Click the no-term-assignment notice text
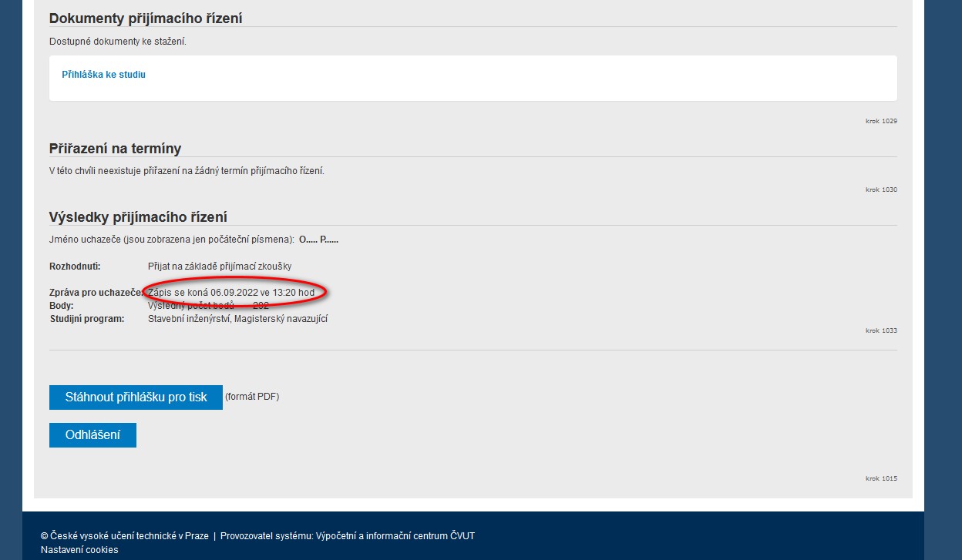 (187, 171)
